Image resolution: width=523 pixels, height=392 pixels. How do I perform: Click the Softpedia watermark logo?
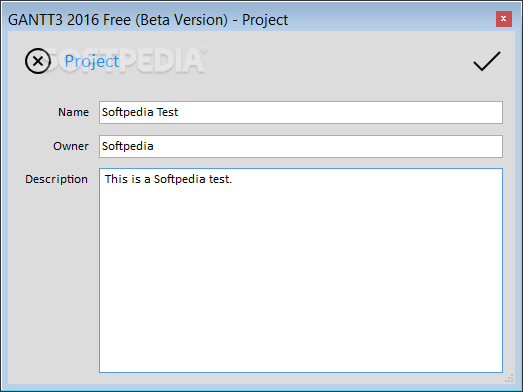click(x=127, y=60)
